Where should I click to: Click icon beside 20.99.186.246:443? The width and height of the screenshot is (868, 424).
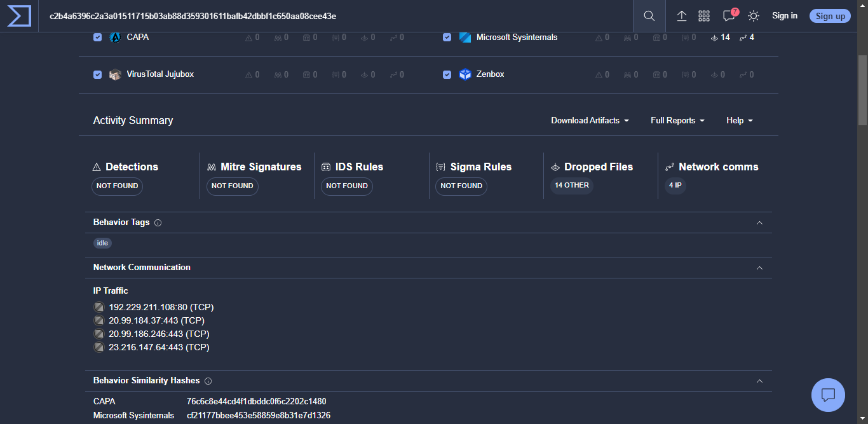click(98, 334)
